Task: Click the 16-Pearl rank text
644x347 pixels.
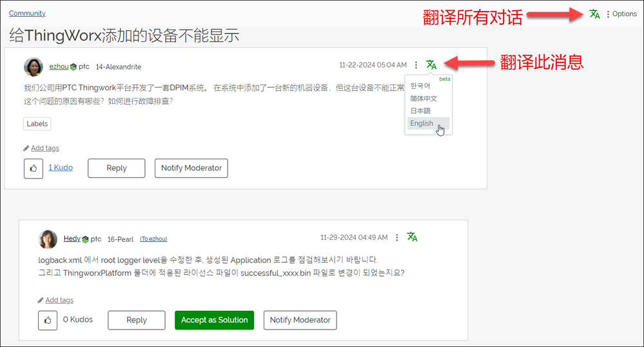Action: [x=121, y=239]
